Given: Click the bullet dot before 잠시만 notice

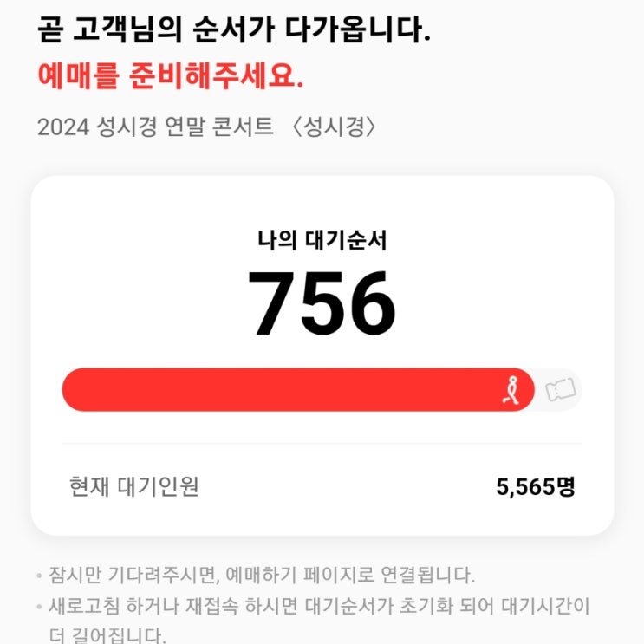Looking at the screenshot, I should coord(39,576).
